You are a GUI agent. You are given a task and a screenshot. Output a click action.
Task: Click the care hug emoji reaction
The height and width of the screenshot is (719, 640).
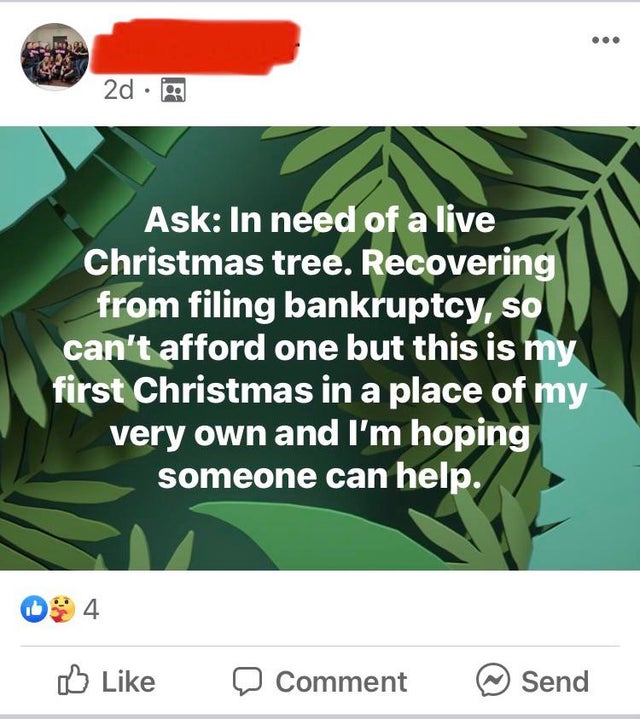click(62, 609)
